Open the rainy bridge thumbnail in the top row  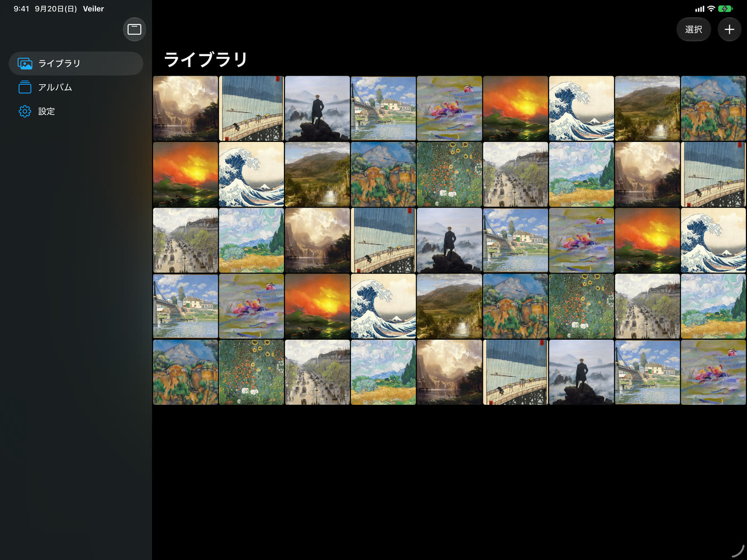251,108
